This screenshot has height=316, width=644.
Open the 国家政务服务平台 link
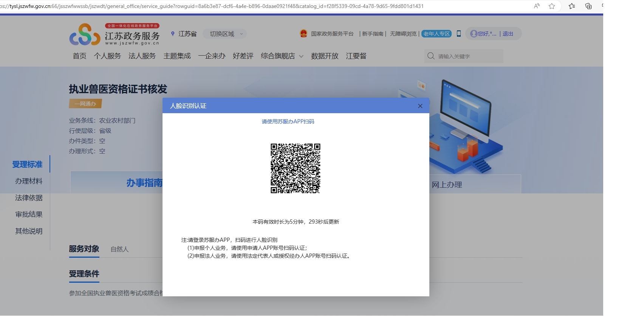click(x=332, y=34)
